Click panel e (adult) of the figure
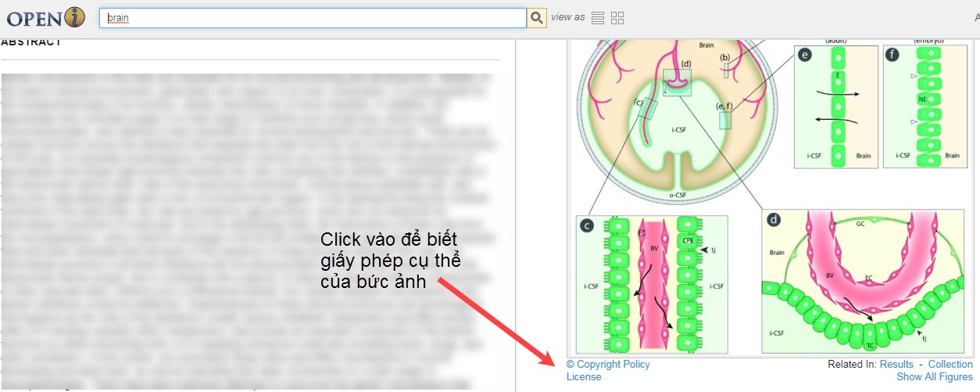The width and height of the screenshot is (980, 392). click(x=835, y=106)
